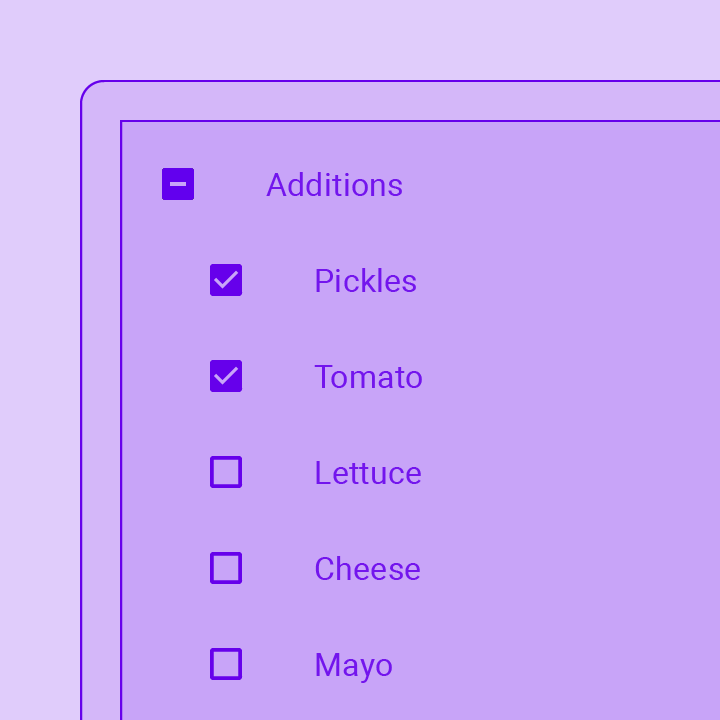
Task: Check the Mayo option box
Action: tap(226, 664)
